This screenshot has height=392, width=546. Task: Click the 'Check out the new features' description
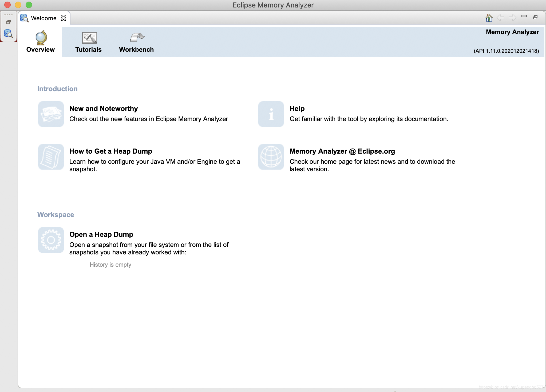[149, 119]
